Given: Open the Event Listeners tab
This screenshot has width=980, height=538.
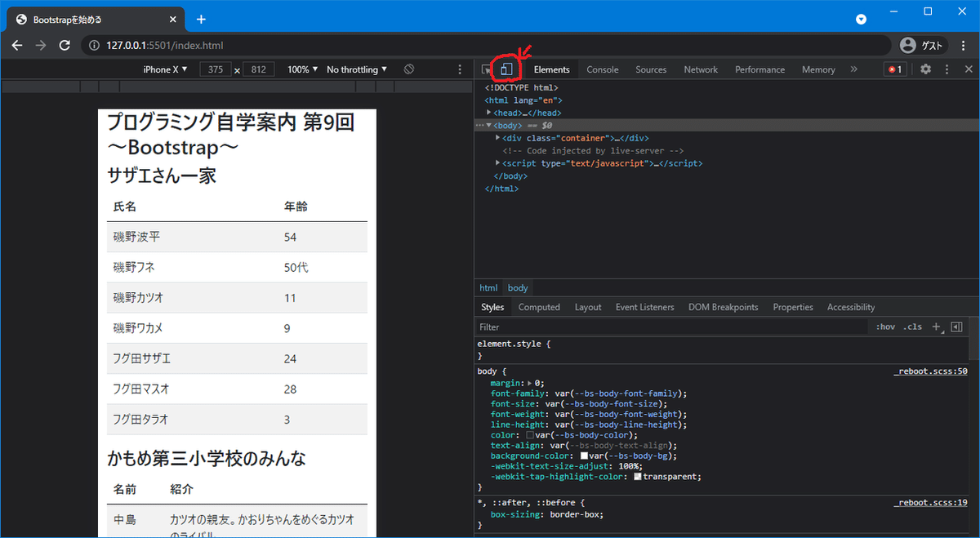Looking at the screenshot, I should pos(645,307).
